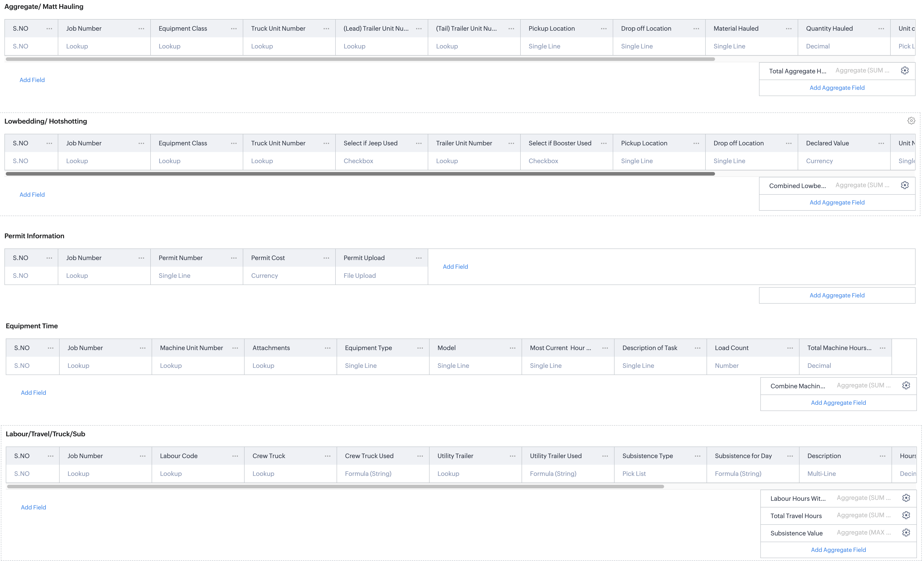924x561 pixels.
Task: Click Add Field in Permit Information table
Action: point(455,267)
